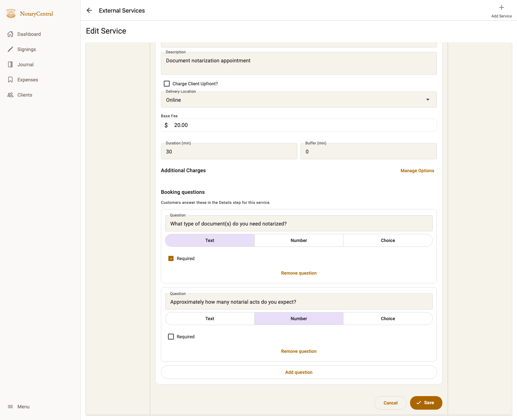Open Clients in the sidebar
The height and width of the screenshot is (420, 517).
25,95
